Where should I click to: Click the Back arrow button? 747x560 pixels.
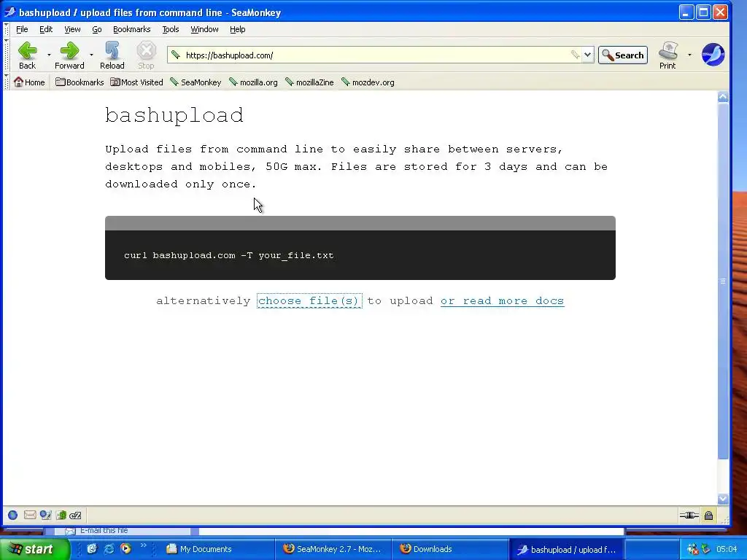[28, 55]
